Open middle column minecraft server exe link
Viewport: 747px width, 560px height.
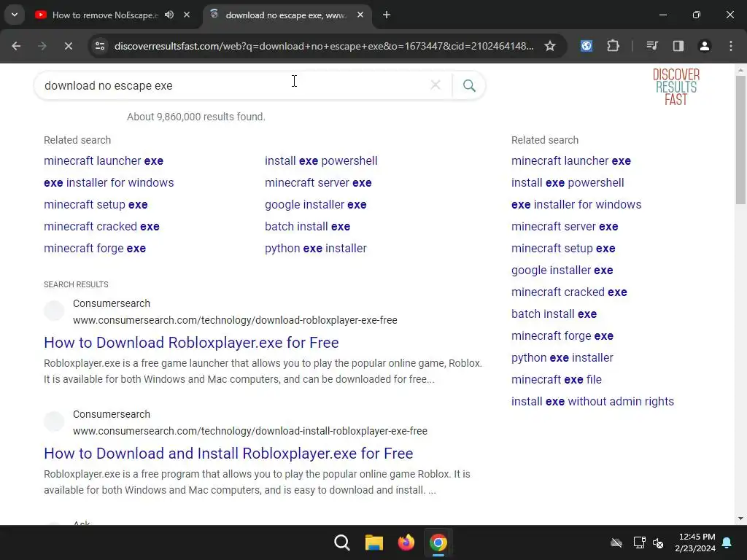pyautogui.click(x=318, y=183)
